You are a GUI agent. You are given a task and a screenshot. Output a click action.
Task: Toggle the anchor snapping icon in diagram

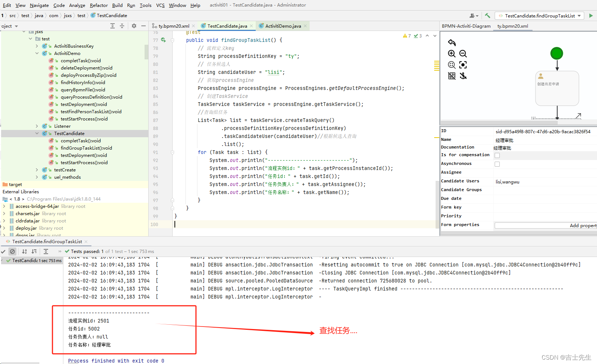coord(463,76)
